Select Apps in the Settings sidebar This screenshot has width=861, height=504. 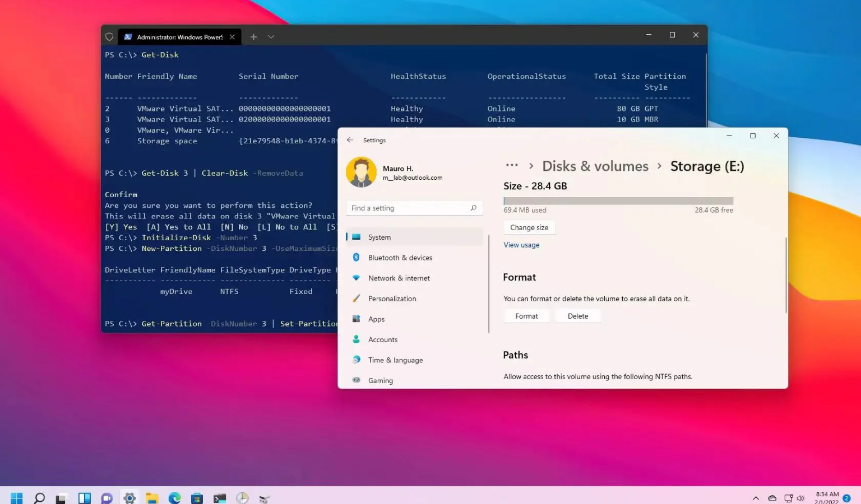tap(376, 319)
